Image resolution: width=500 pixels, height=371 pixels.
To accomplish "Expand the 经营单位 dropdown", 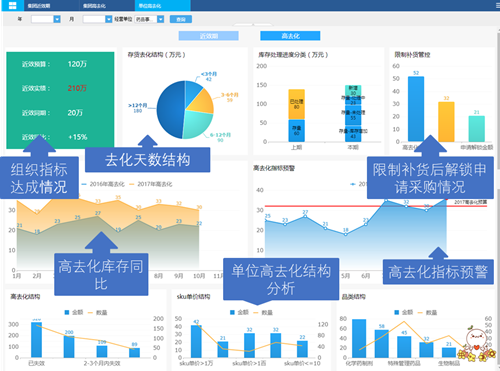I will point(160,19).
